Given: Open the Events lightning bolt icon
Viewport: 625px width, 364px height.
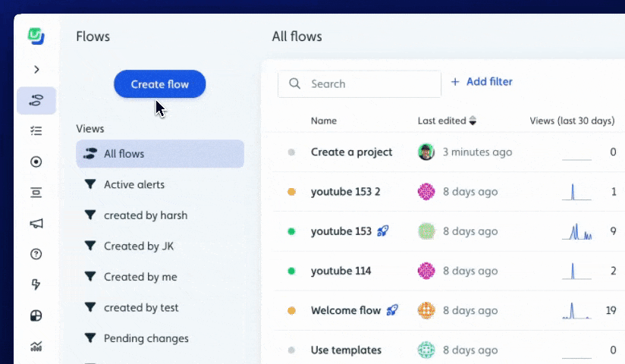Looking at the screenshot, I should click(x=36, y=284).
